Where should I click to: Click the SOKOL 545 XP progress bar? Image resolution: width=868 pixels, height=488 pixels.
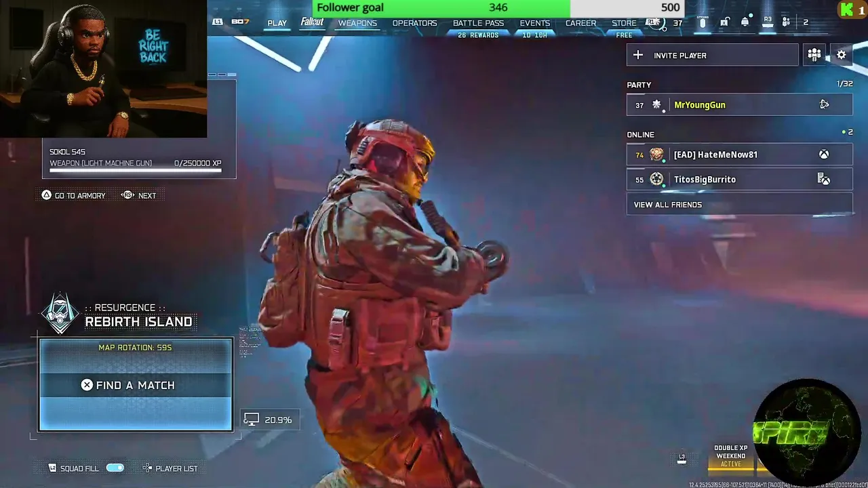click(x=136, y=170)
